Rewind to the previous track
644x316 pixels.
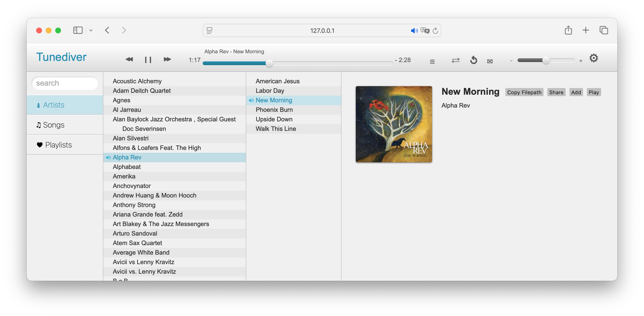pyautogui.click(x=130, y=59)
